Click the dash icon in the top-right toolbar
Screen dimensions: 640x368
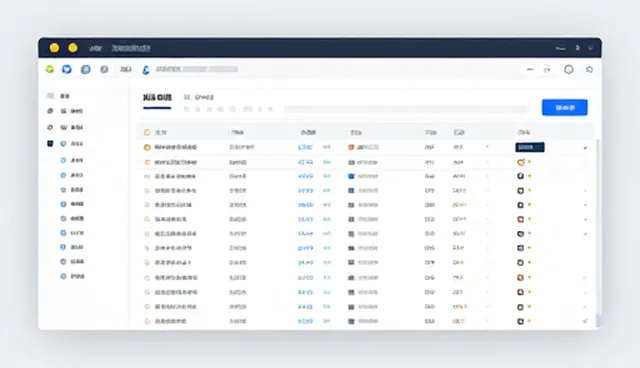(530, 69)
